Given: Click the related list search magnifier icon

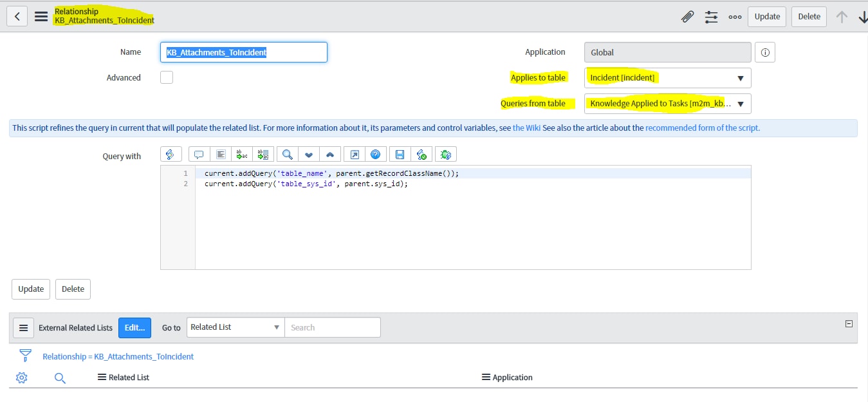Looking at the screenshot, I should pyautogui.click(x=60, y=378).
